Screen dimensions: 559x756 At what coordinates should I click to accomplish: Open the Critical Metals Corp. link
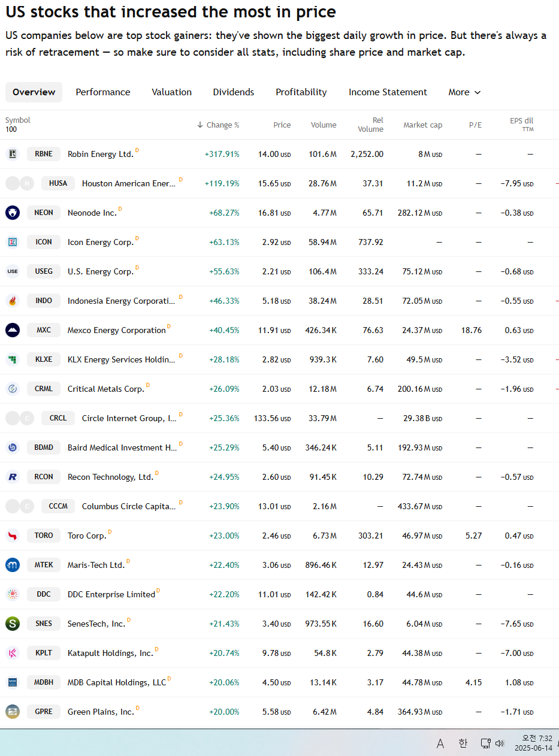pyautogui.click(x=106, y=389)
